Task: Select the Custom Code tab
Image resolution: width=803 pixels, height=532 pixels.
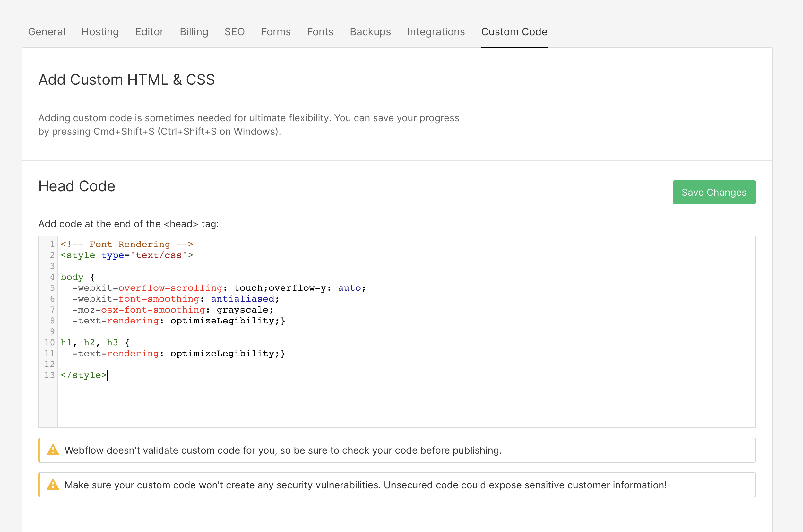Action: [x=514, y=31]
